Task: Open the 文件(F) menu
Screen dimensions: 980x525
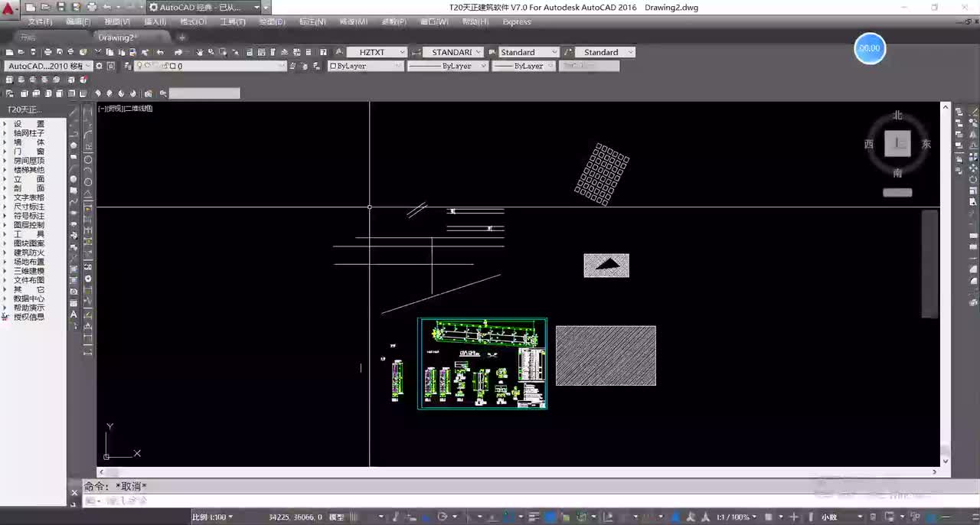Action: (40, 21)
